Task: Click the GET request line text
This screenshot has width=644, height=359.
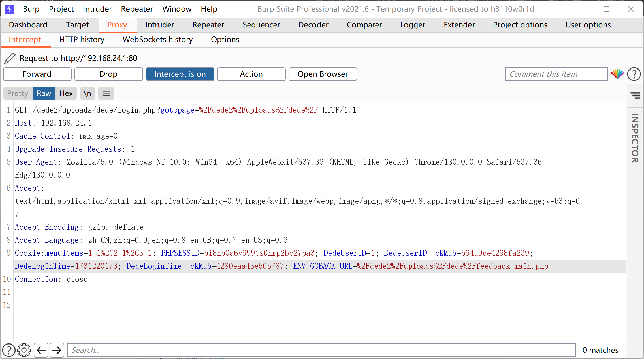Action: [x=186, y=110]
